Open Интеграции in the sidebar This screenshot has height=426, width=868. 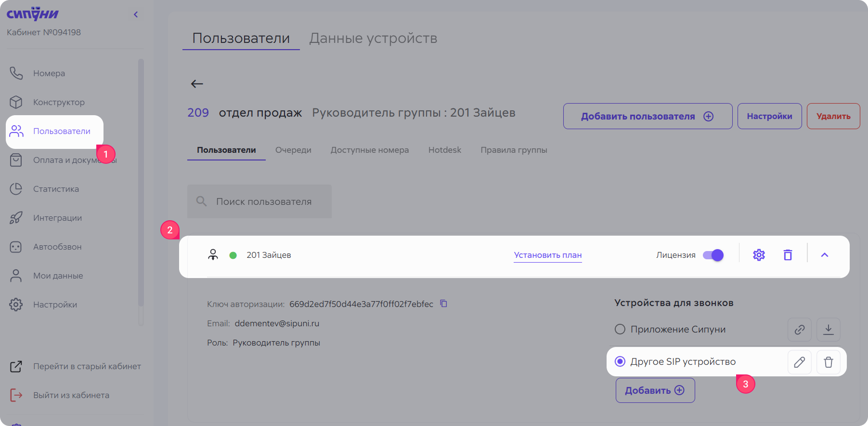point(57,218)
